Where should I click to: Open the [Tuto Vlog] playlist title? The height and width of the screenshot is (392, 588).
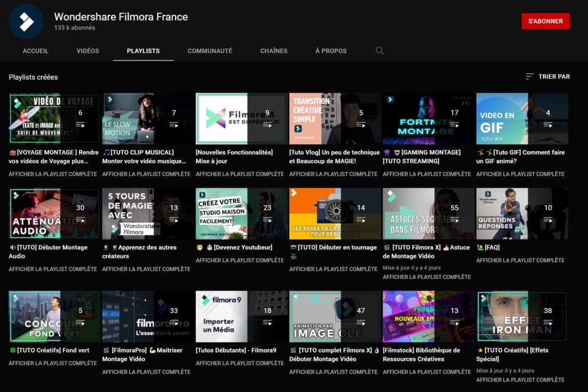(334, 157)
